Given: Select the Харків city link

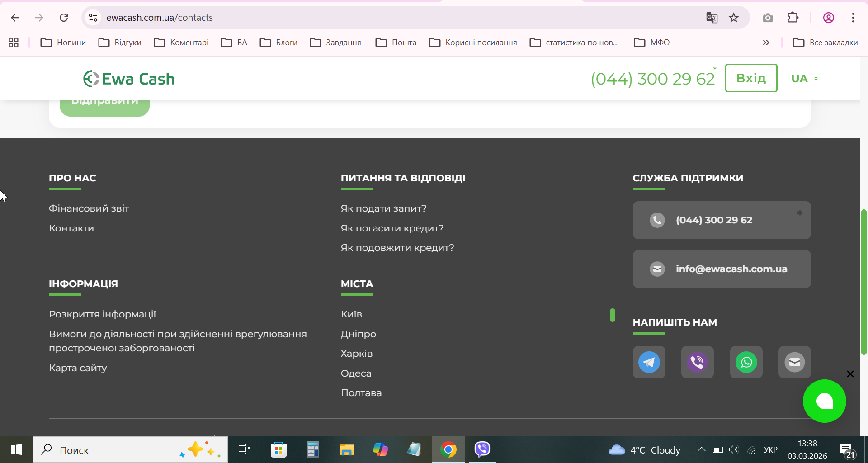Looking at the screenshot, I should coord(357,354).
